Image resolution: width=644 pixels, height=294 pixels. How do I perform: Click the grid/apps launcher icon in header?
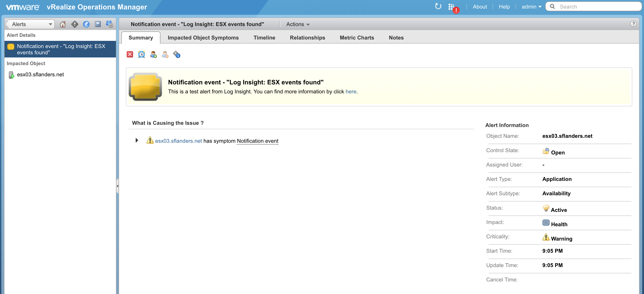[x=451, y=7]
